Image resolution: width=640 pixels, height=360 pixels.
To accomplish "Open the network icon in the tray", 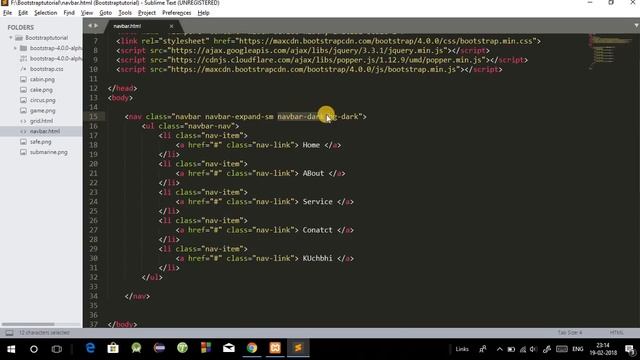I will [x=522, y=349].
